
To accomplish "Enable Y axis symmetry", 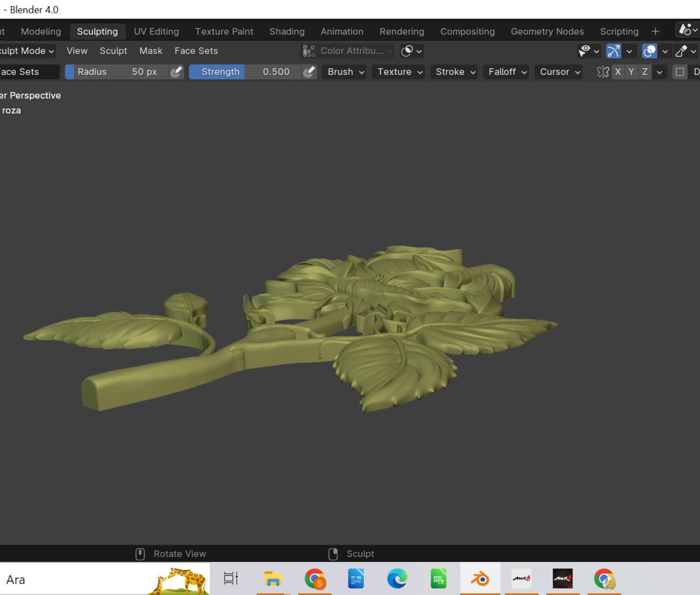I will [x=631, y=72].
